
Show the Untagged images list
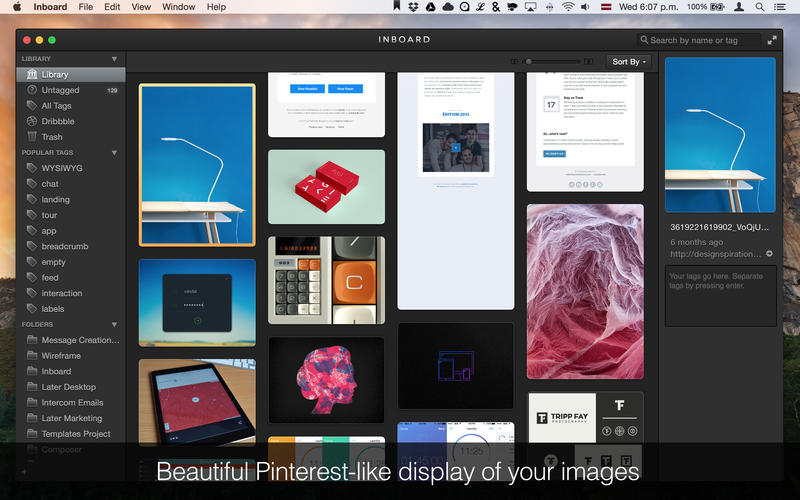pyautogui.click(x=60, y=90)
